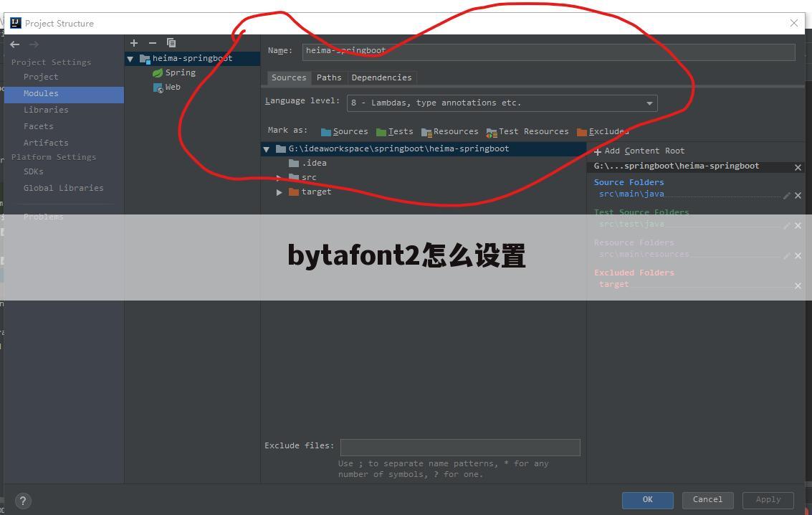Image resolution: width=812 pixels, height=515 pixels.
Task: Collapse the G:\ideaworkspace content root node
Action: [267, 149]
